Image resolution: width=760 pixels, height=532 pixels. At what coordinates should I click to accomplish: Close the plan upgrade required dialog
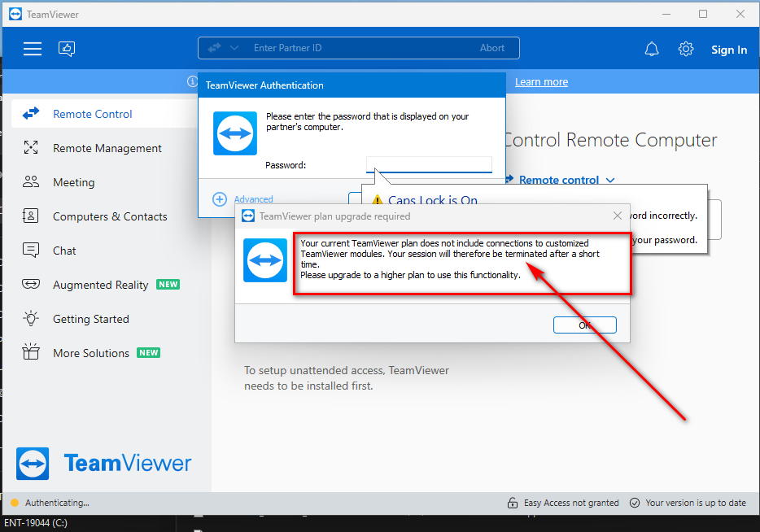point(617,216)
